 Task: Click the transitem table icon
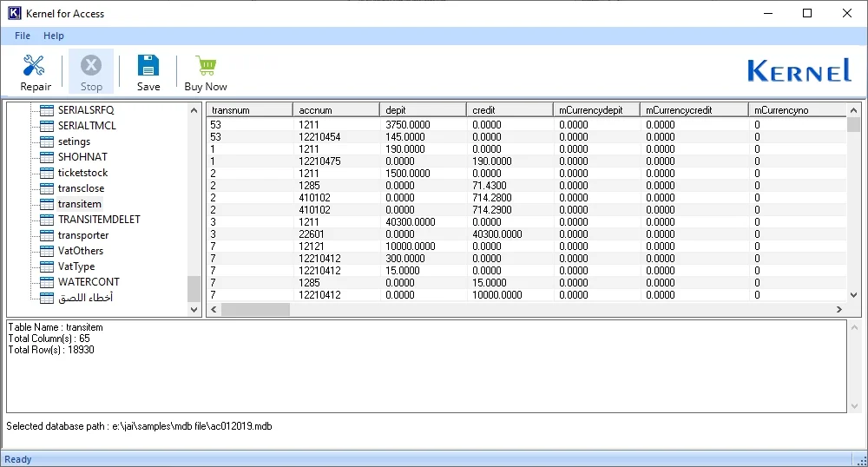tap(47, 204)
